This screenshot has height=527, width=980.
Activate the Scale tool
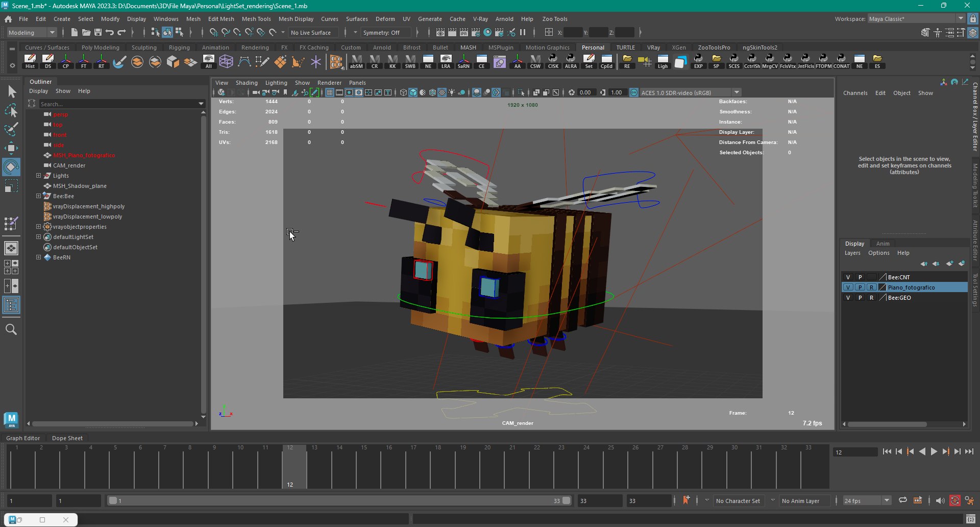click(x=11, y=186)
